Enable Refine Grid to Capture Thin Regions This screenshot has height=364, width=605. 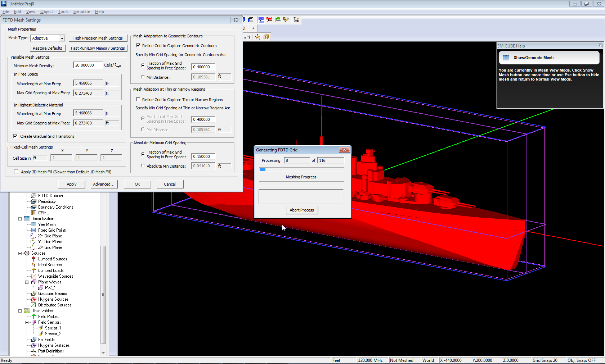pos(138,100)
